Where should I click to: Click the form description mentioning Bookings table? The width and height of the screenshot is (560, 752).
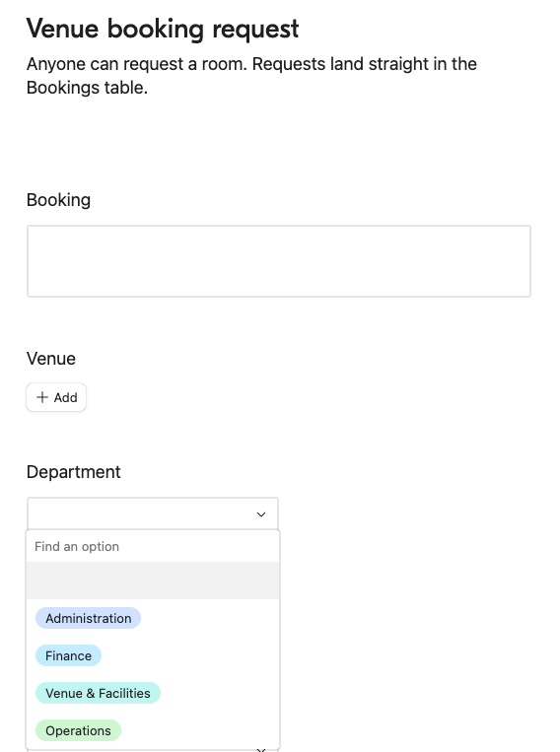251,76
